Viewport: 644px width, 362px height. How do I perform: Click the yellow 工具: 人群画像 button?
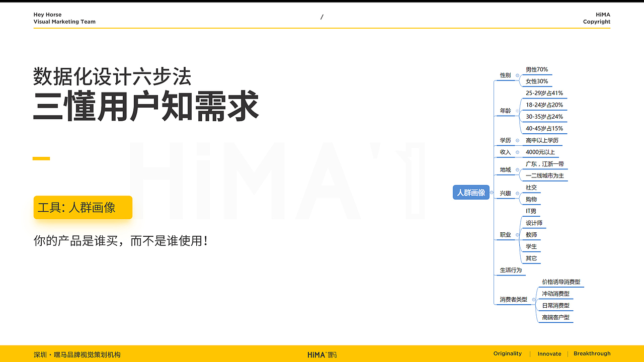point(83,207)
